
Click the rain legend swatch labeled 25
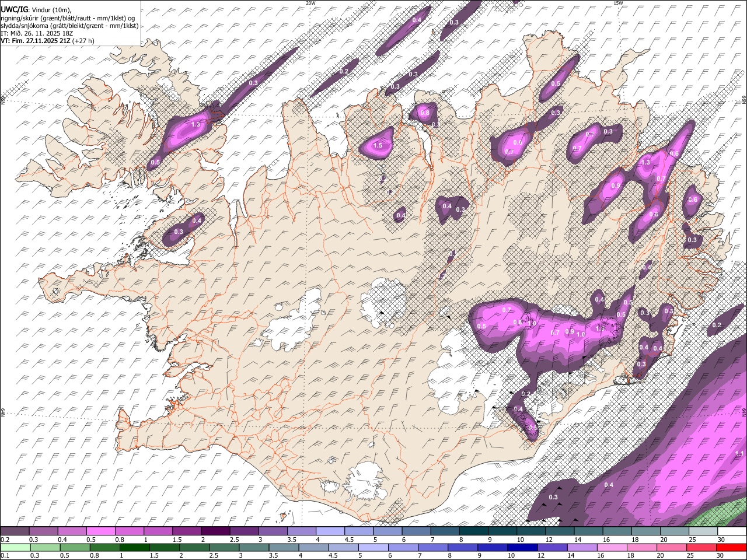pos(701,547)
